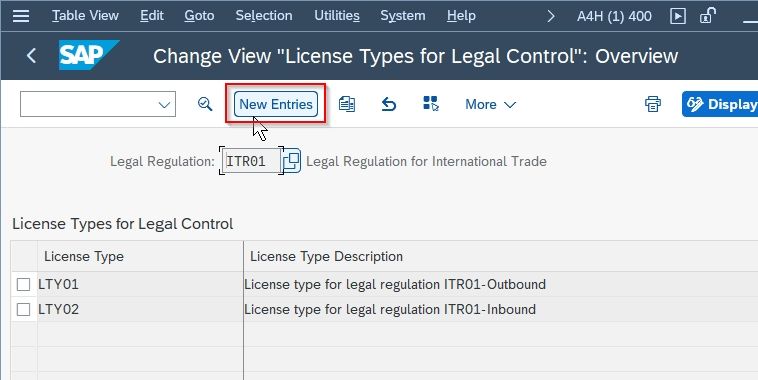Click the Select All grid icon
The image size is (758, 380).
431,103
